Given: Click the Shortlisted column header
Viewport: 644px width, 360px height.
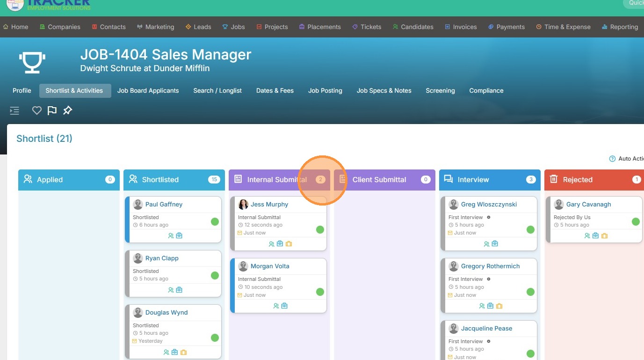Looking at the screenshot, I should point(174,180).
